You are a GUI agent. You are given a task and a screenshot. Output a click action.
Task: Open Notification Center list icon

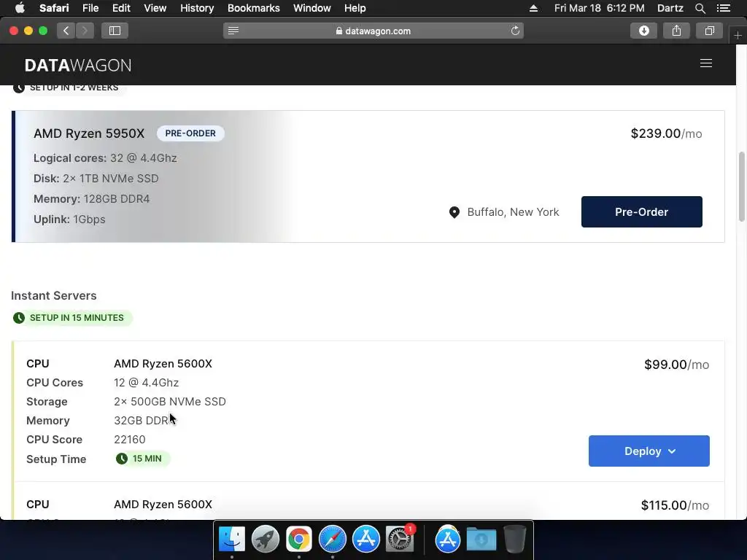(723, 8)
